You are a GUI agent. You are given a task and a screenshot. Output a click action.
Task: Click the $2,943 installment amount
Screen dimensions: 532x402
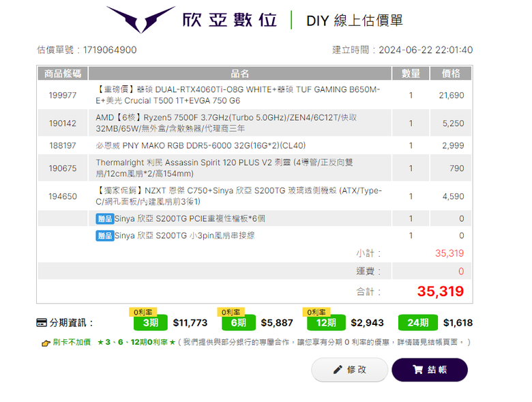coord(367,323)
